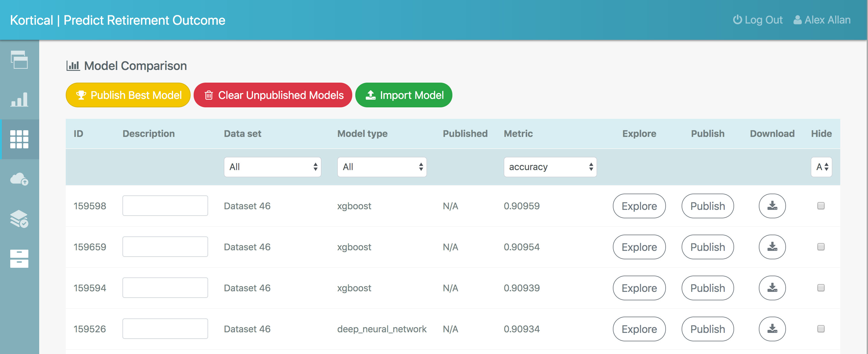Open the layers checkmark sidebar icon
Image resolution: width=868 pixels, height=354 pixels.
pos(19,219)
